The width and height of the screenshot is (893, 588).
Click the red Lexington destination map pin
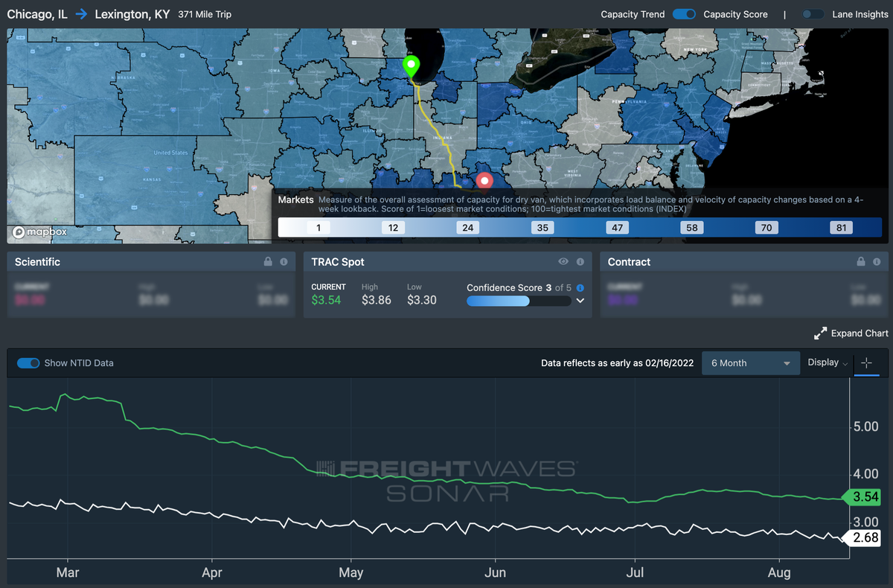[485, 181]
